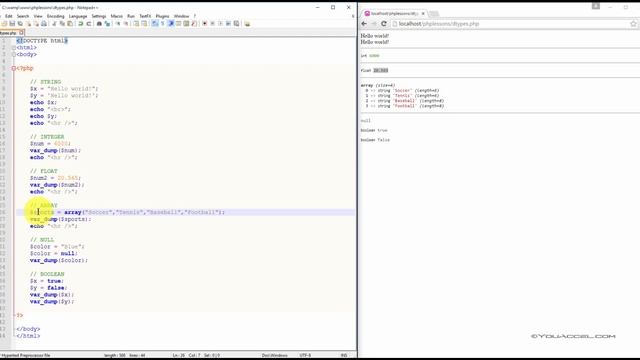This screenshot has width=640, height=360.
Task: Open the Edit menu
Action: point(9,16)
